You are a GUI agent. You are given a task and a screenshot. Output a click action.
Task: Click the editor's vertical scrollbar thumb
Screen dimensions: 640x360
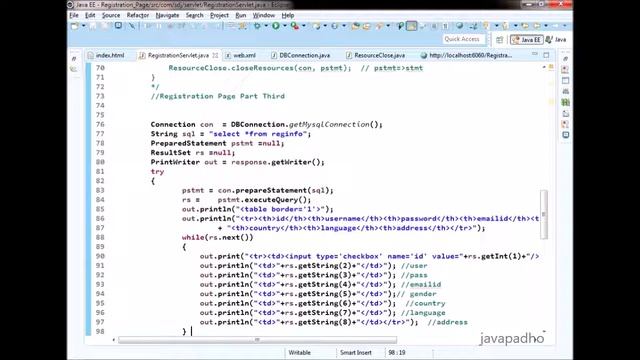544,214
